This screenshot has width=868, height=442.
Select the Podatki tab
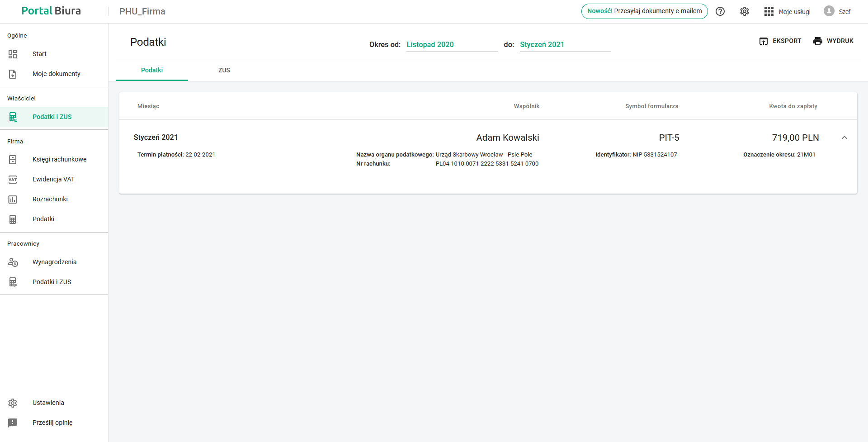[152, 70]
